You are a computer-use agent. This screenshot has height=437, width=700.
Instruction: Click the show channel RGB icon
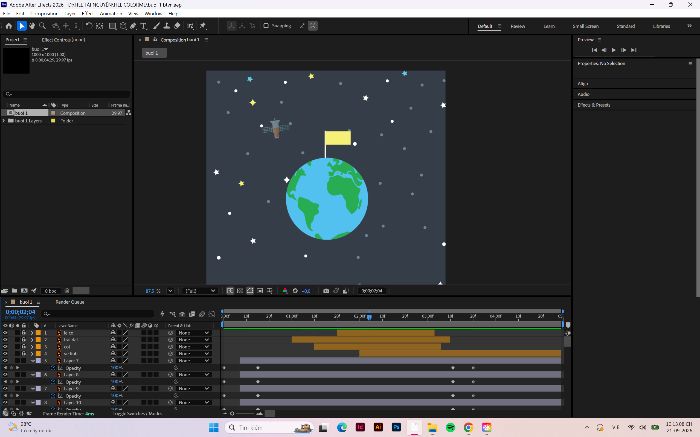point(285,291)
